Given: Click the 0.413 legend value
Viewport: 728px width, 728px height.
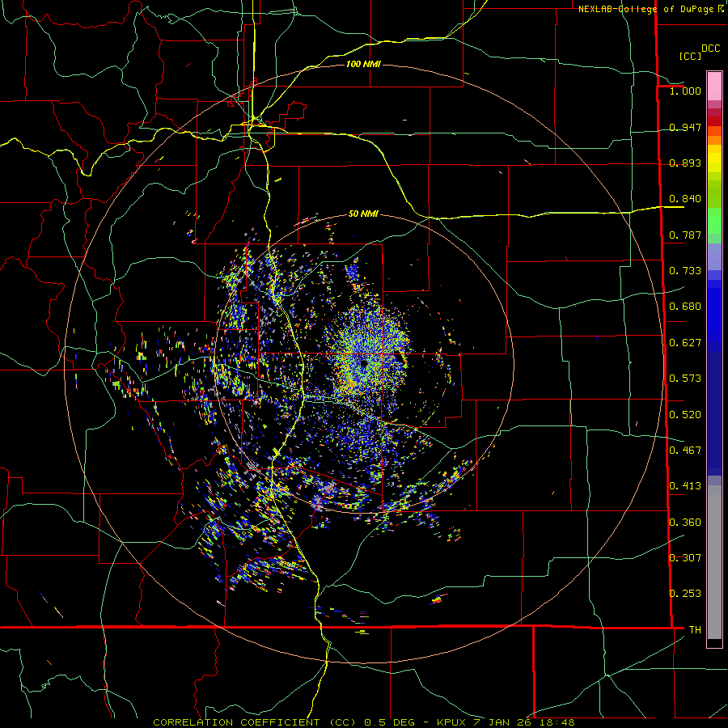Looking at the screenshot, I should [685, 486].
